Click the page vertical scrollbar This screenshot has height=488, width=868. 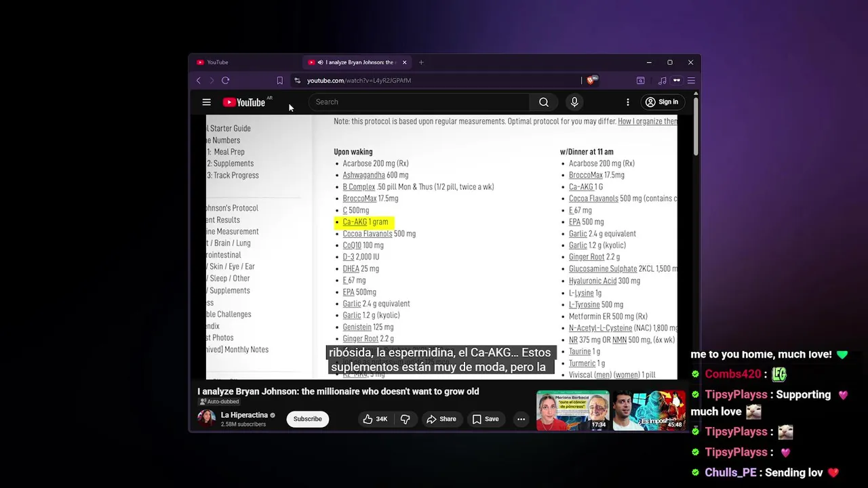(696, 125)
